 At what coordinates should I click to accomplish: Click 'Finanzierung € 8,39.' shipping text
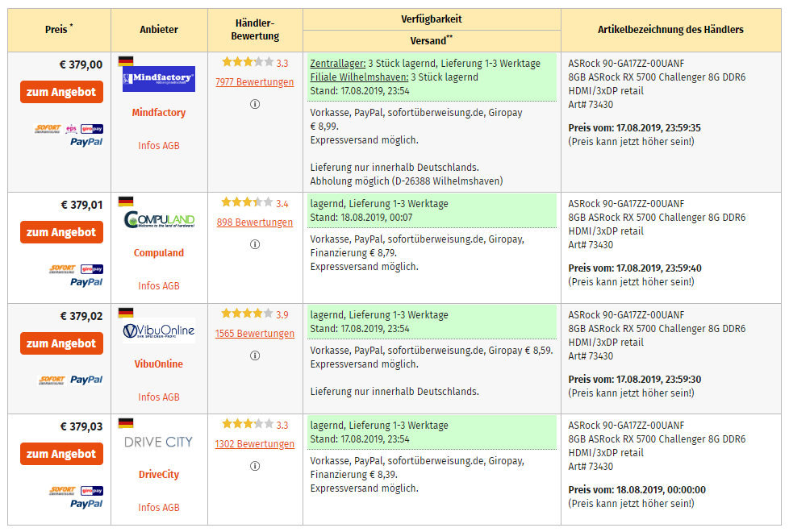353,474
